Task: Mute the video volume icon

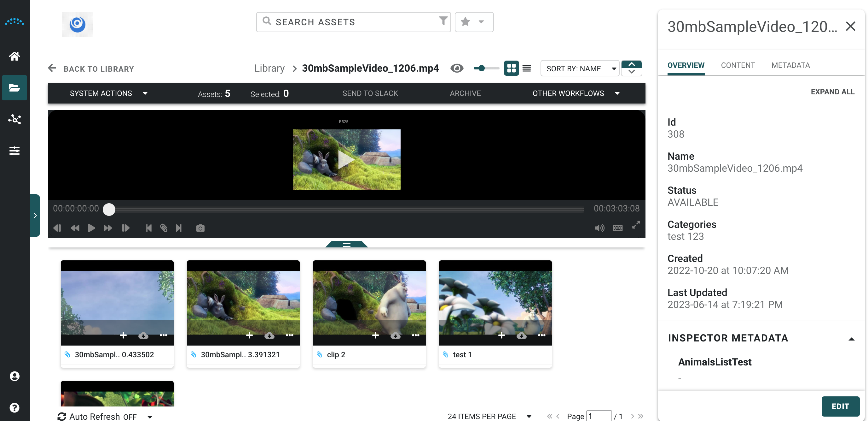Action: click(x=599, y=228)
